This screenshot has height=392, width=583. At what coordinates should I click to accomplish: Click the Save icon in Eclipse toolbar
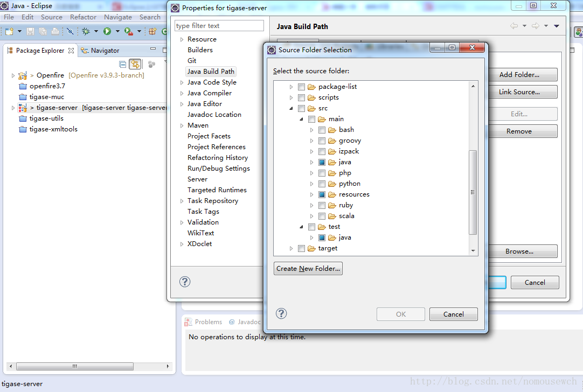coord(31,32)
